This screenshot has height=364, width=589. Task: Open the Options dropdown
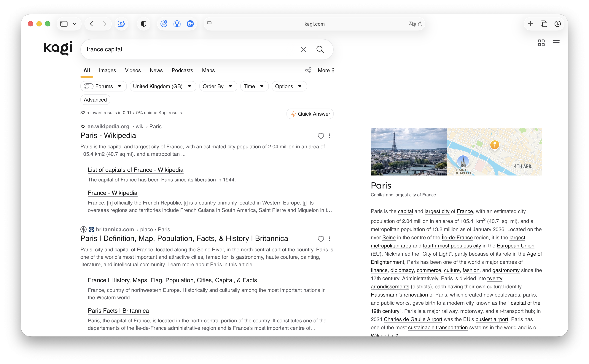click(x=289, y=86)
